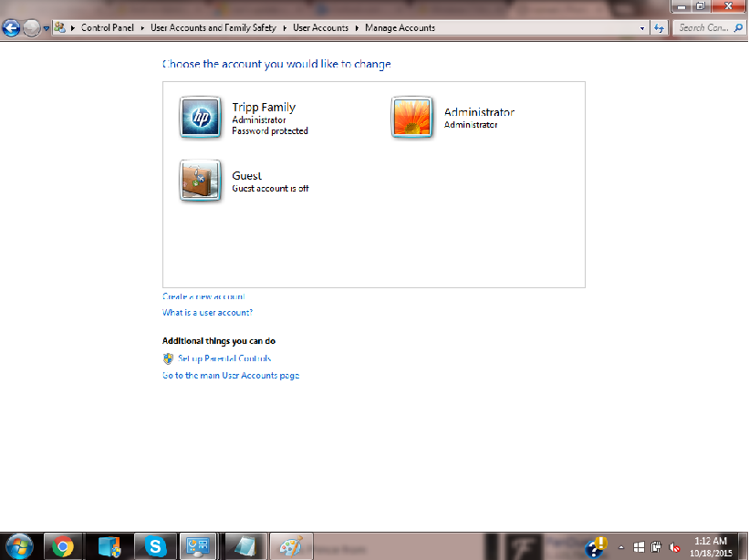
Task: Open the notepad-style taskbar application
Action: [x=245, y=546]
